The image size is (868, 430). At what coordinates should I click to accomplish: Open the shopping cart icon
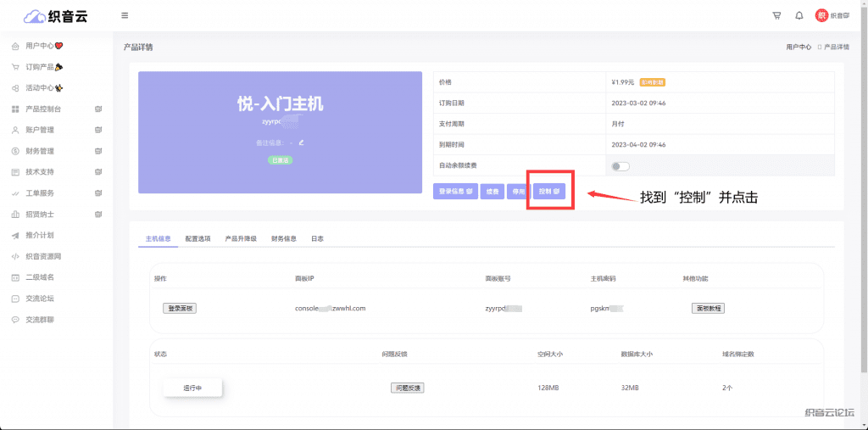pos(776,15)
